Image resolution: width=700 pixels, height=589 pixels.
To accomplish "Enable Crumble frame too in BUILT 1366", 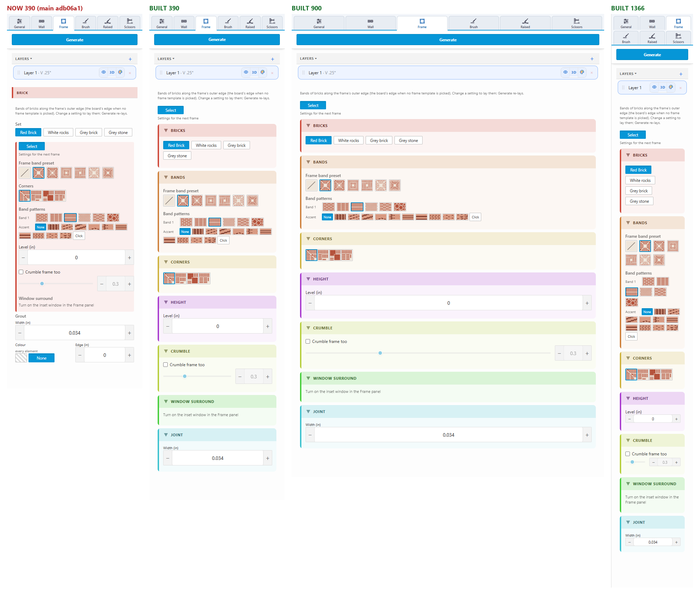I will (628, 454).
